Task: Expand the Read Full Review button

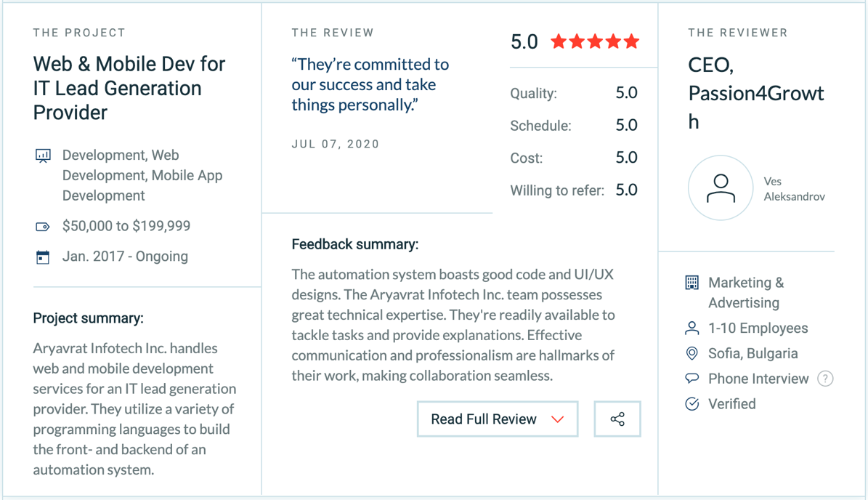Action: (498, 419)
